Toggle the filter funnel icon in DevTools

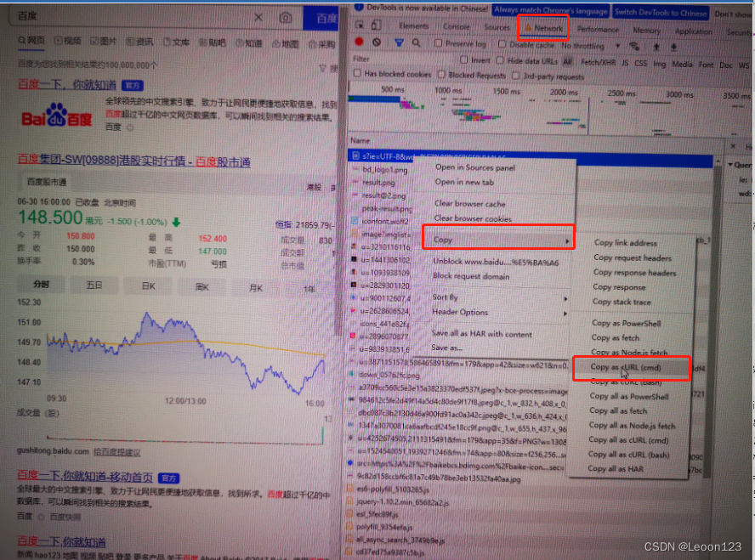(x=399, y=42)
